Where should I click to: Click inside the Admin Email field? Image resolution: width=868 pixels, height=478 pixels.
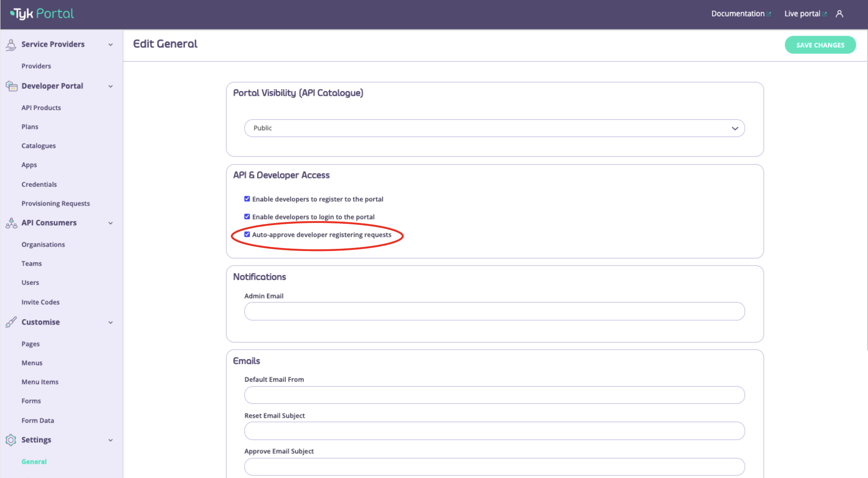pyautogui.click(x=494, y=311)
